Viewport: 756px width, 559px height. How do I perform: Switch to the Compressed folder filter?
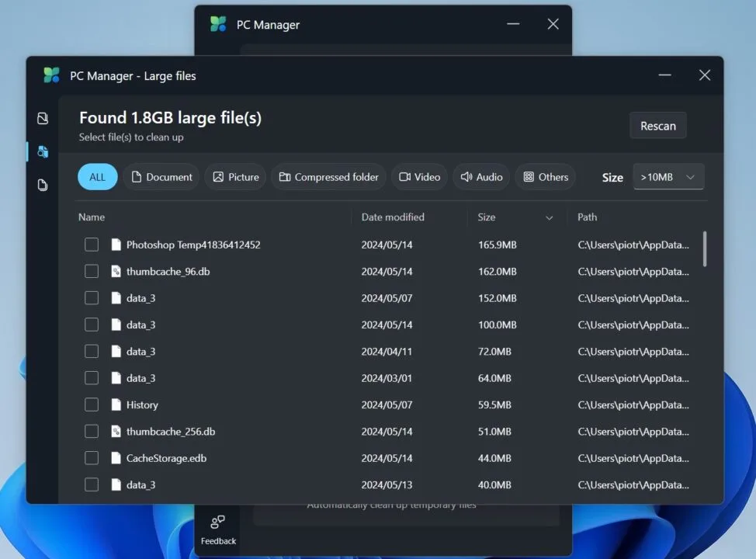click(329, 177)
